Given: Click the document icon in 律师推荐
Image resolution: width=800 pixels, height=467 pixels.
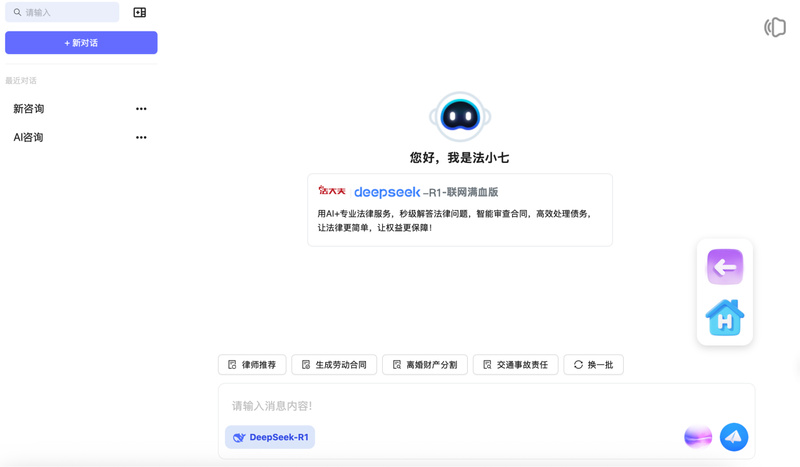Looking at the screenshot, I should pos(232,364).
